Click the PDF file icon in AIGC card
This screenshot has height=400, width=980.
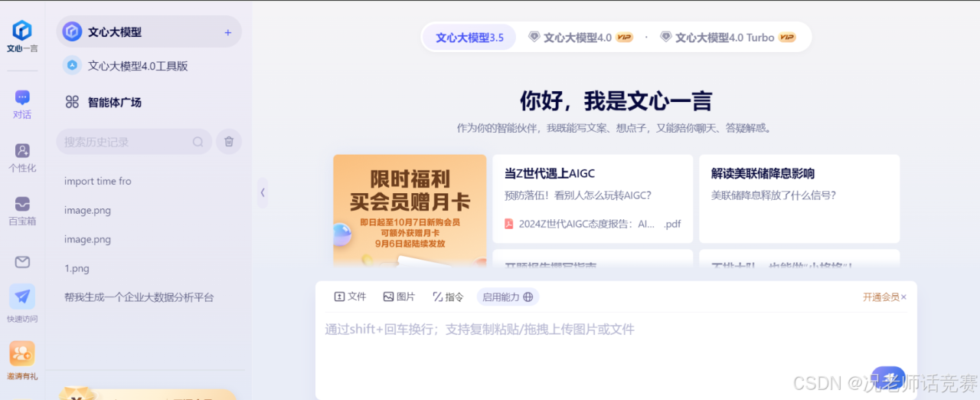508,224
